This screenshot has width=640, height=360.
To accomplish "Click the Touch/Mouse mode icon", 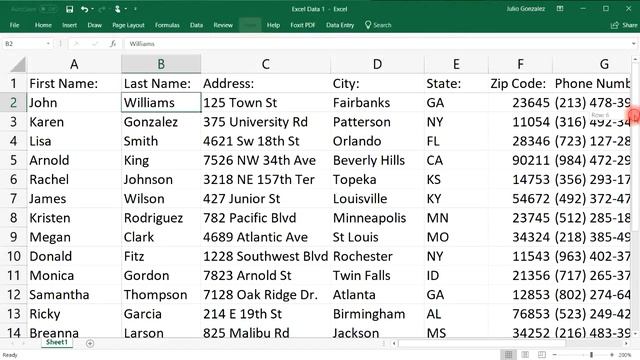I will coord(118,9).
